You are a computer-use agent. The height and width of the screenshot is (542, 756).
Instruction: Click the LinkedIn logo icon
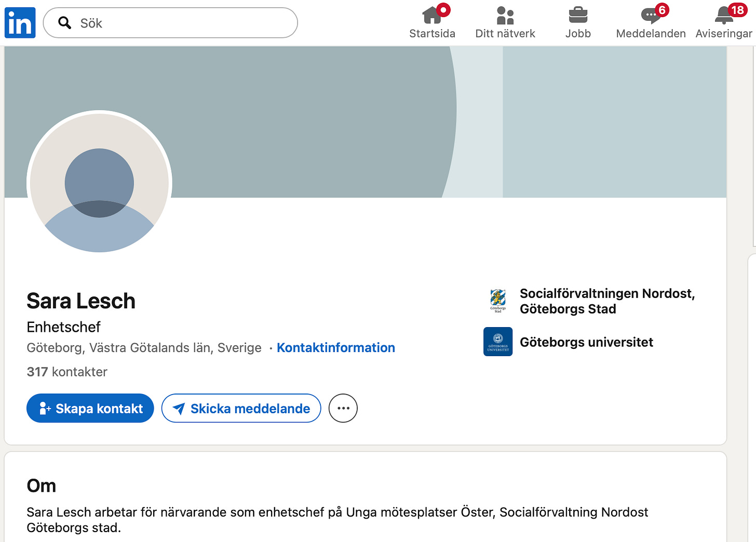click(x=20, y=23)
